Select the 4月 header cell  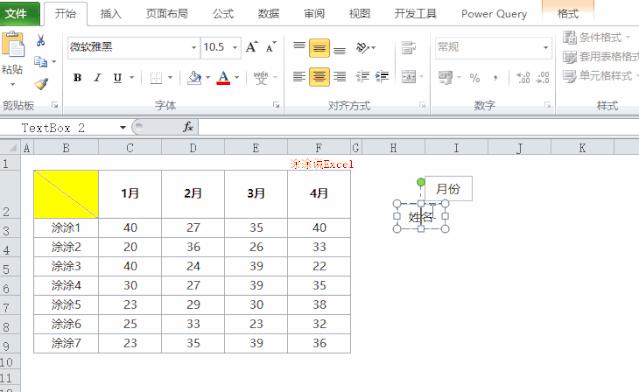[x=319, y=194]
